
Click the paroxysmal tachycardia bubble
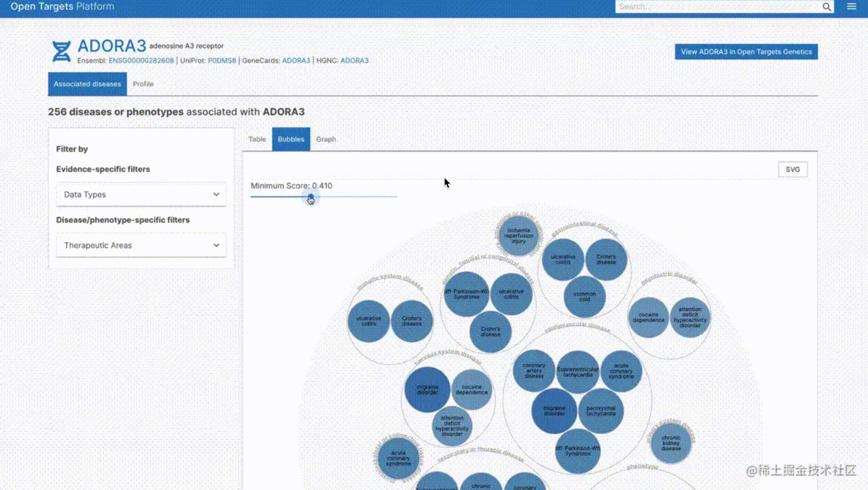click(x=601, y=411)
